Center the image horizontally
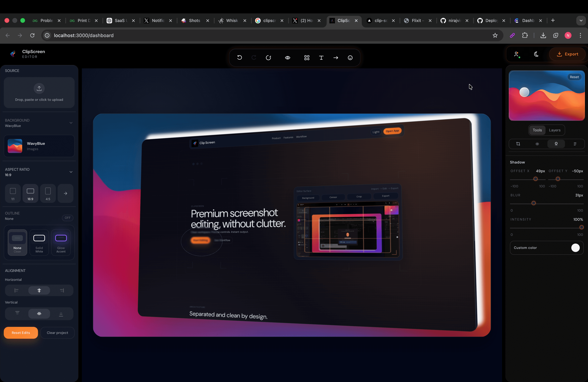Screen dimensions: 588x382 (39, 290)
